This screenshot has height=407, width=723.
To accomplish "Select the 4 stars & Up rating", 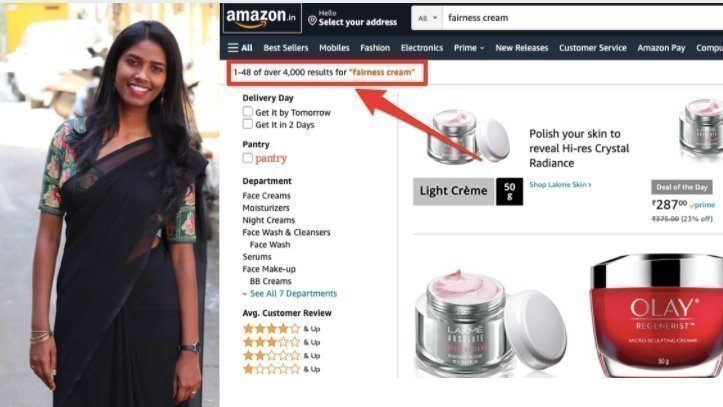I will 281,329.
